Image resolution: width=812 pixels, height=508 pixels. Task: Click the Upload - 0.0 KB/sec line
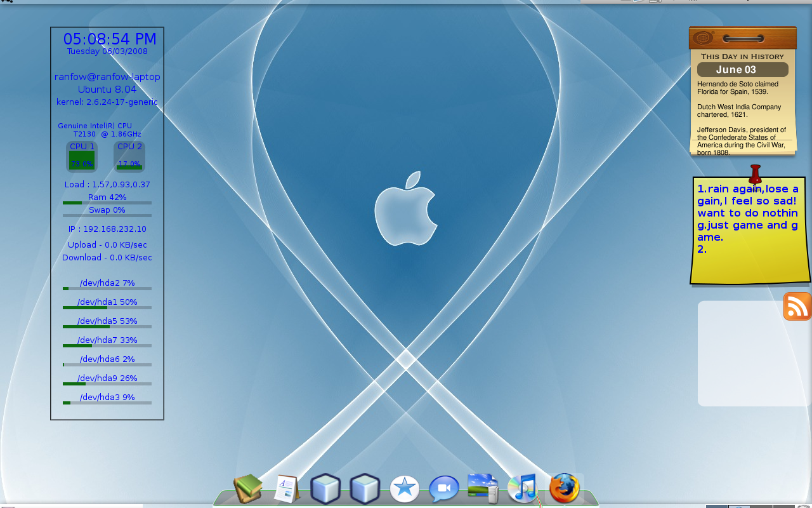click(x=107, y=245)
